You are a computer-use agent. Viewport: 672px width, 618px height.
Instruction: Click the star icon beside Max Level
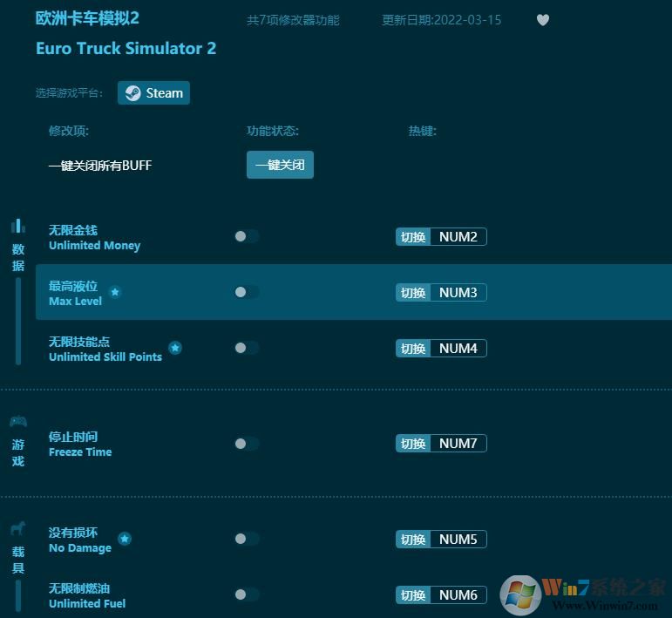click(x=115, y=292)
